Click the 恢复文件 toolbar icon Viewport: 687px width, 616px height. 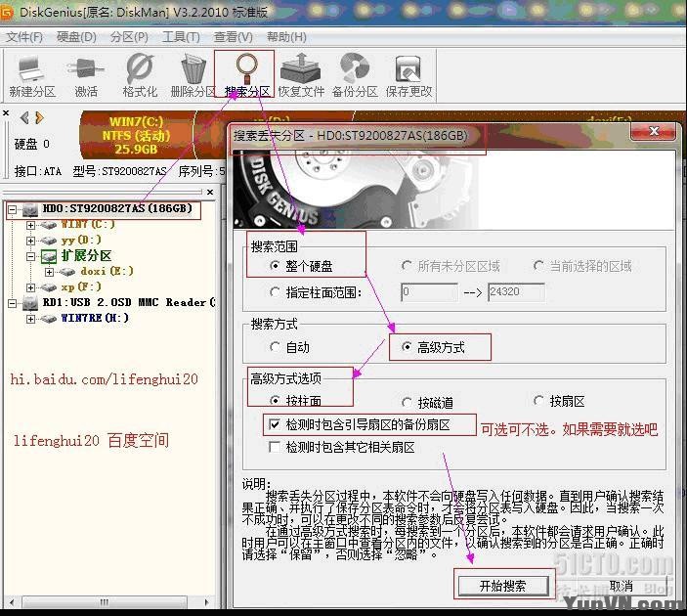click(301, 68)
